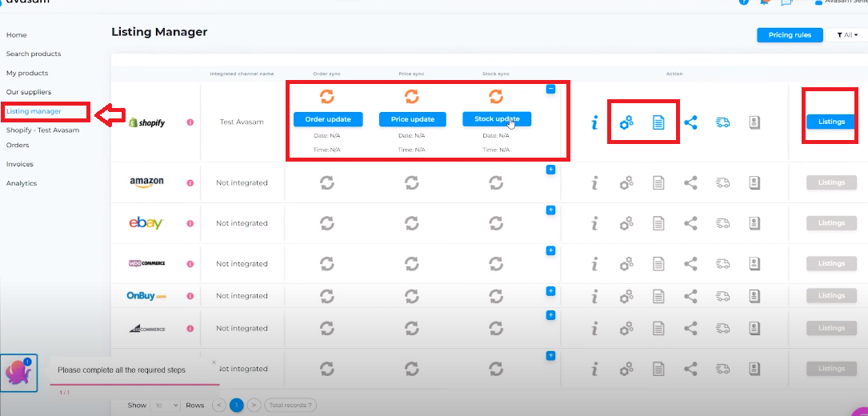The width and height of the screenshot is (868, 416).
Task: Open Analytics in sidebar
Action: [21, 183]
